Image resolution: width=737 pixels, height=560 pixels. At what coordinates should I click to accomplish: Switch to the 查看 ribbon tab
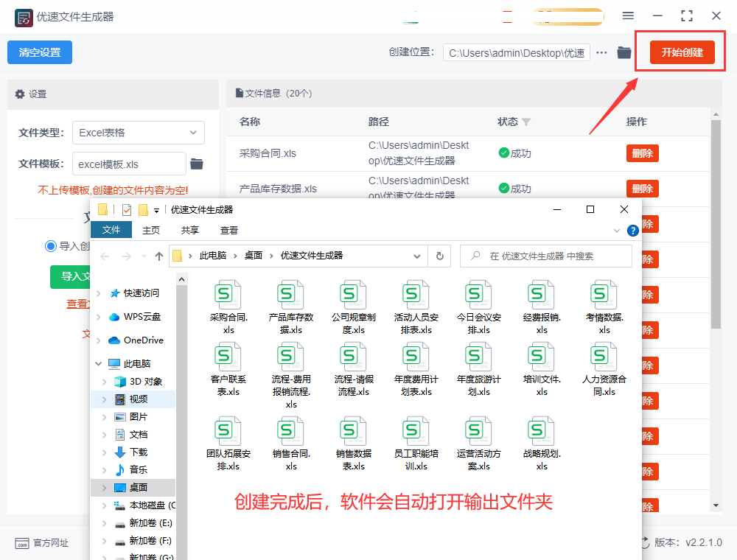point(229,230)
